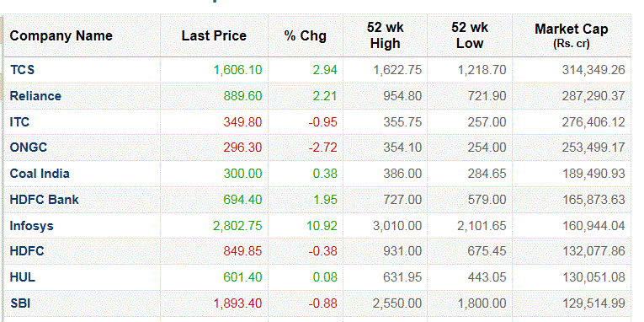Viewport: 644px width, 322px height.
Task: Click the % Chg column header
Action: (305, 35)
